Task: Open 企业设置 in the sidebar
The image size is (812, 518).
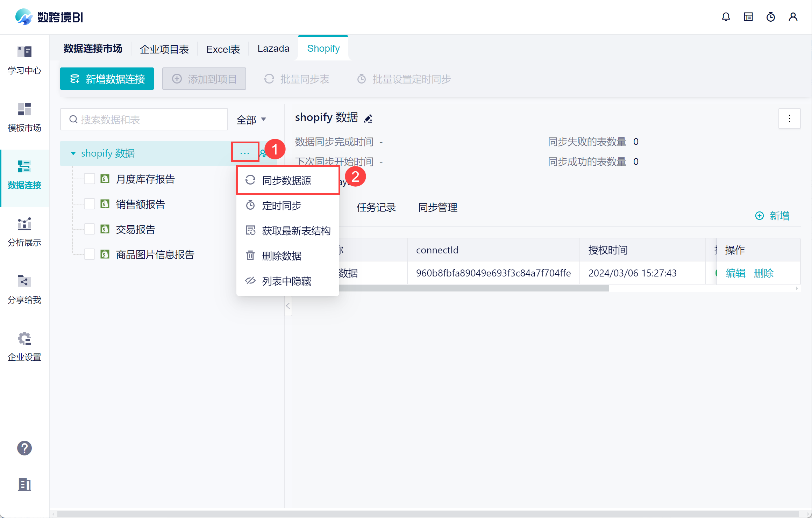Action: click(24, 346)
